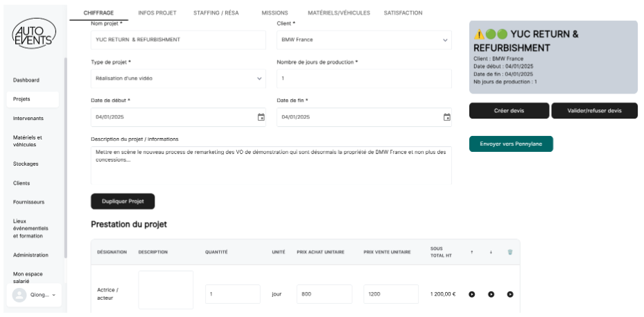This screenshot has height=317, width=644.
Task: Click the Créer devis button
Action: coord(509,110)
